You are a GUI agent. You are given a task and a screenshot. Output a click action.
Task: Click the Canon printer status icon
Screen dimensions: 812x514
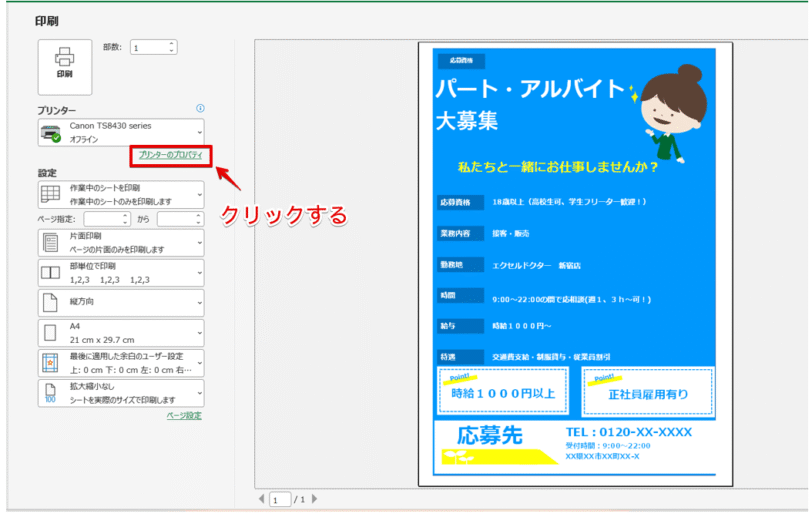51,133
